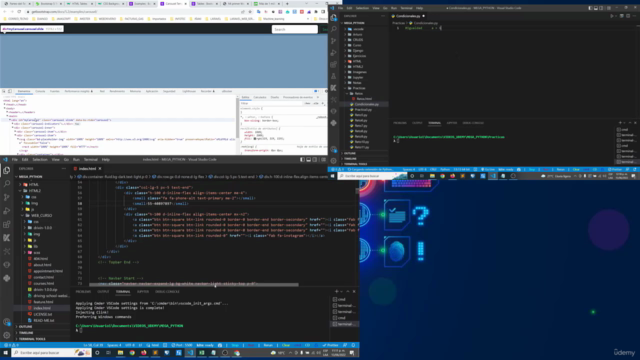Image resolution: width=640 pixels, height=360 pixels.
Task: Toggle primary sidebar in the Condicionales.py VS Code window
Action: pyautogui.click(x=590, y=8)
